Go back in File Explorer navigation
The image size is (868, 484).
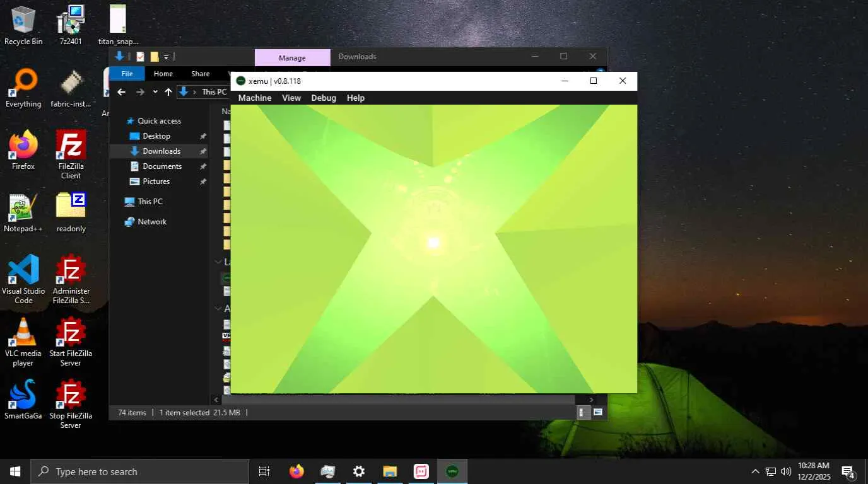pos(122,92)
